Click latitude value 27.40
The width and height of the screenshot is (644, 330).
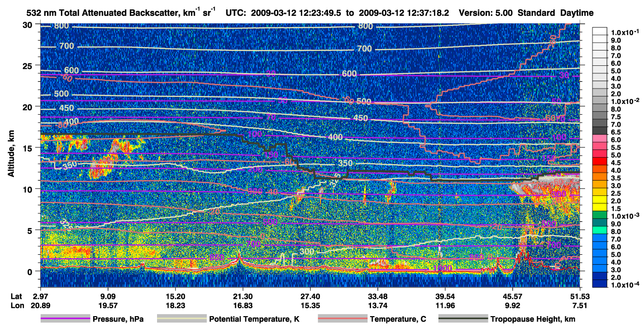tap(310, 295)
